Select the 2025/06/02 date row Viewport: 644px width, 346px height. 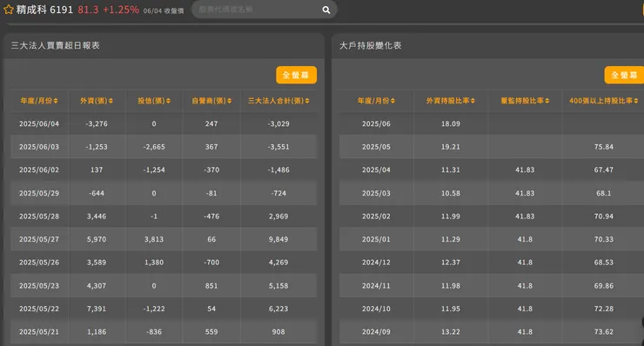click(x=164, y=170)
